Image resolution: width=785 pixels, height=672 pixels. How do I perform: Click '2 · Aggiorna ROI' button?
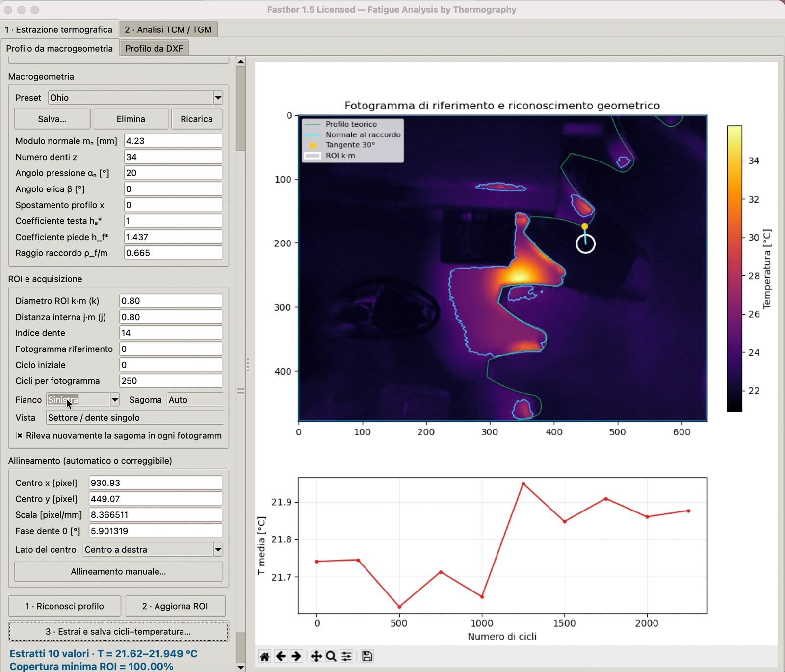coord(175,606)
